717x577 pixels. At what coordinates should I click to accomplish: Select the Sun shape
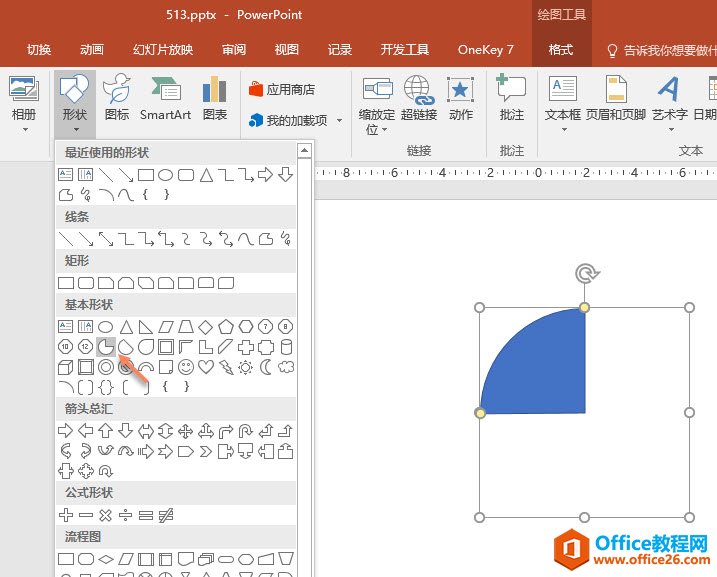[246, 367]
